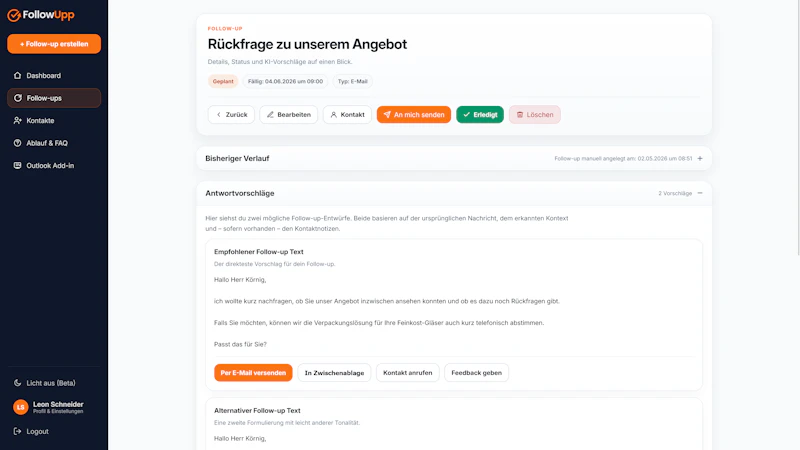Screen dimensions: 800x450
Task: Open the Dashboard menu item
Action: tap(54, 76)
